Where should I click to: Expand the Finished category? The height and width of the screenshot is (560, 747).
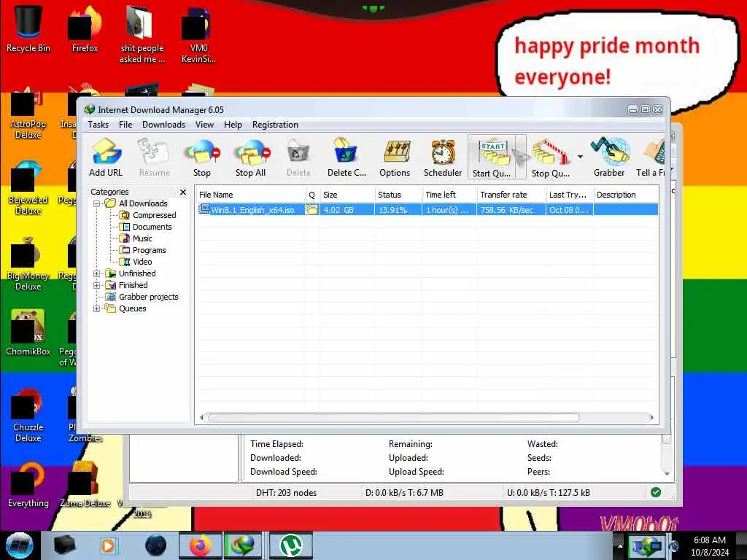[x=97, y=285]
